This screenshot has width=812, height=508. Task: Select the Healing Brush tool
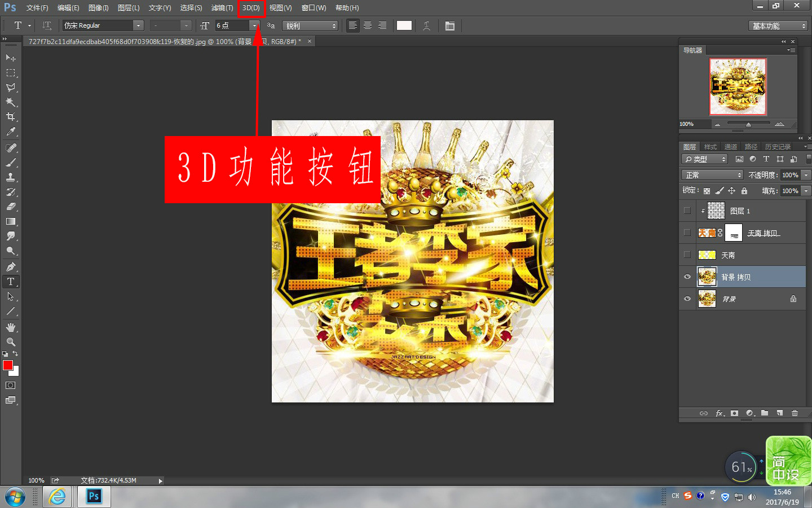click(x=11, y=147)
